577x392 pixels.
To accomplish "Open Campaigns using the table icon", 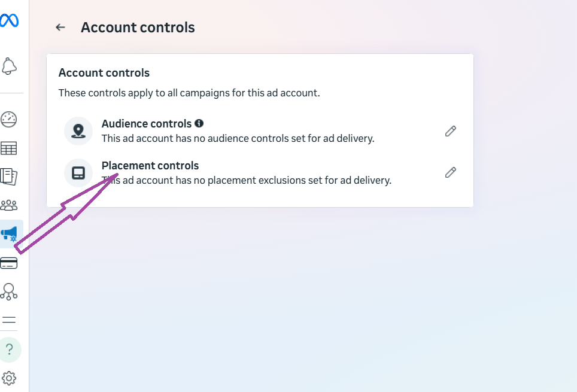I will (x=8, y=148).
